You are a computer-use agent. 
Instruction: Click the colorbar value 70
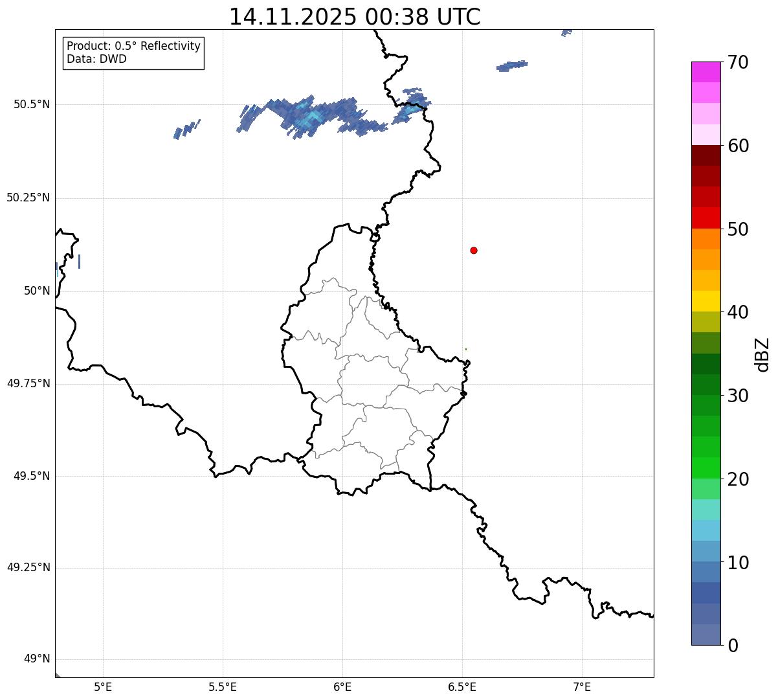(x=738, y=62)
